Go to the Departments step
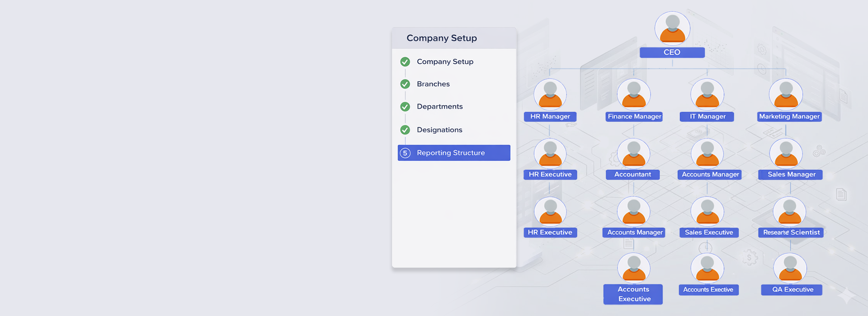 pyautogui.click(x=439, y=107)
